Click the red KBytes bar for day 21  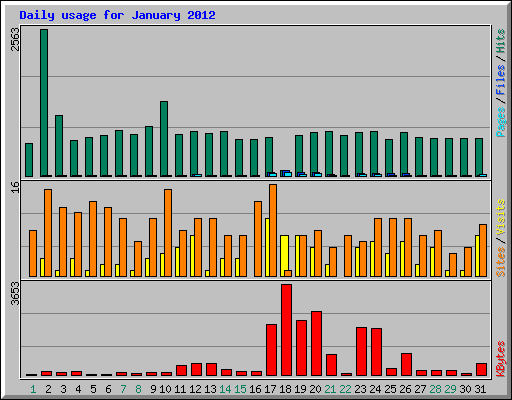[x=331, y=365]
